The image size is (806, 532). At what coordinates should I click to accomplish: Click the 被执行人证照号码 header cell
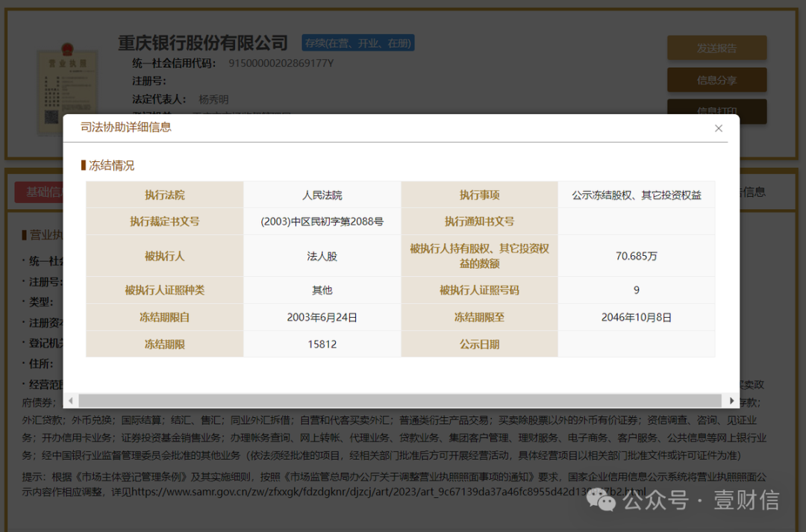click(x=479, y=290)
